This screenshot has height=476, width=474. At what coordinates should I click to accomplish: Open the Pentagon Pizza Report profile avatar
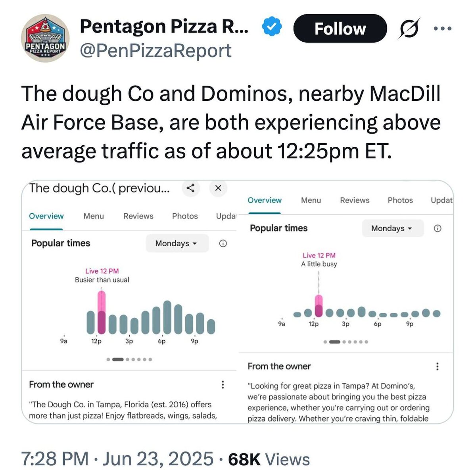pos(45,38)
